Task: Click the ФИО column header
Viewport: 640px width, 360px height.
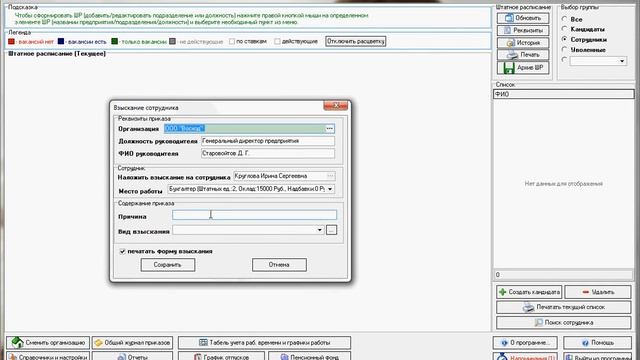Action: click(x=564, y=94)
